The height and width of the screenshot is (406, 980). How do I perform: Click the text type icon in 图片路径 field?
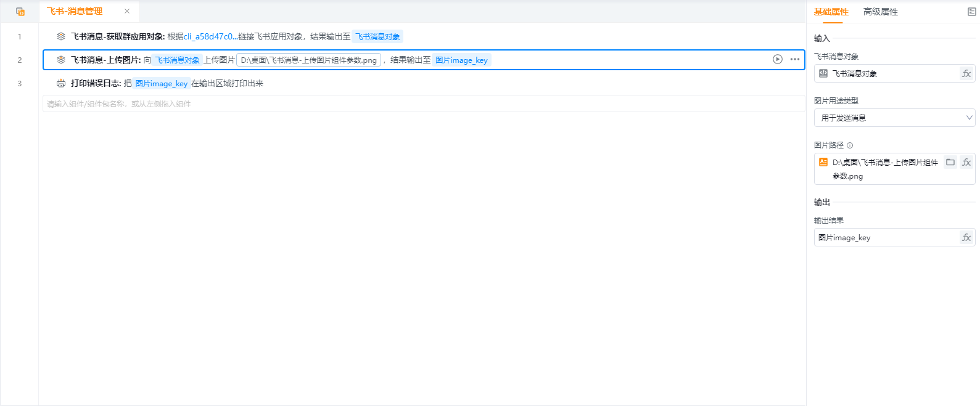(823, 162)
